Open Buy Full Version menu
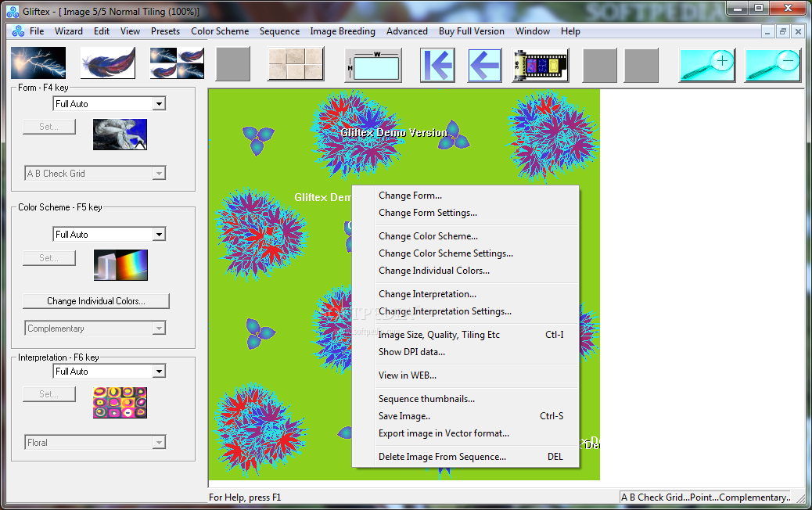Viewport: 812px width, 510px height. 471,31
